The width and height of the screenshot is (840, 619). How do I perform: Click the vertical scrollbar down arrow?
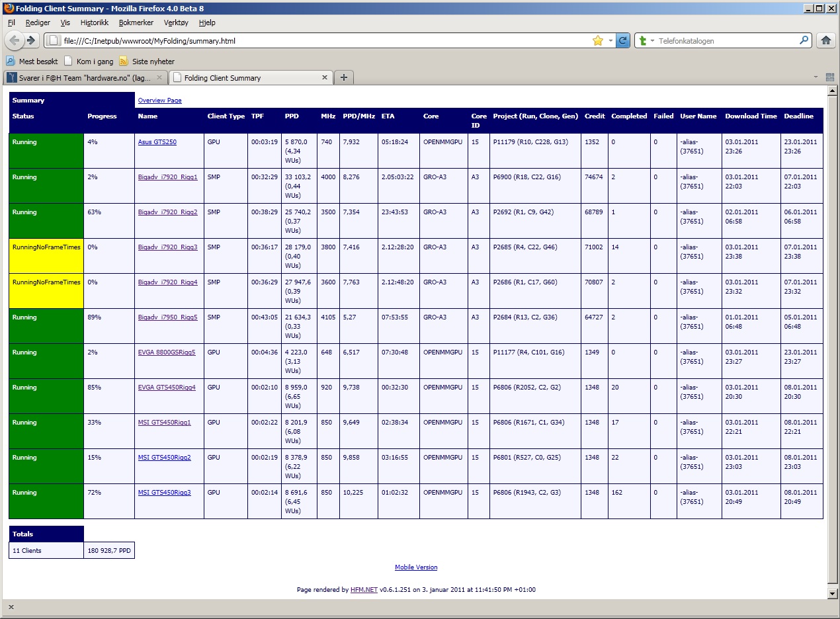coord(833,594)
